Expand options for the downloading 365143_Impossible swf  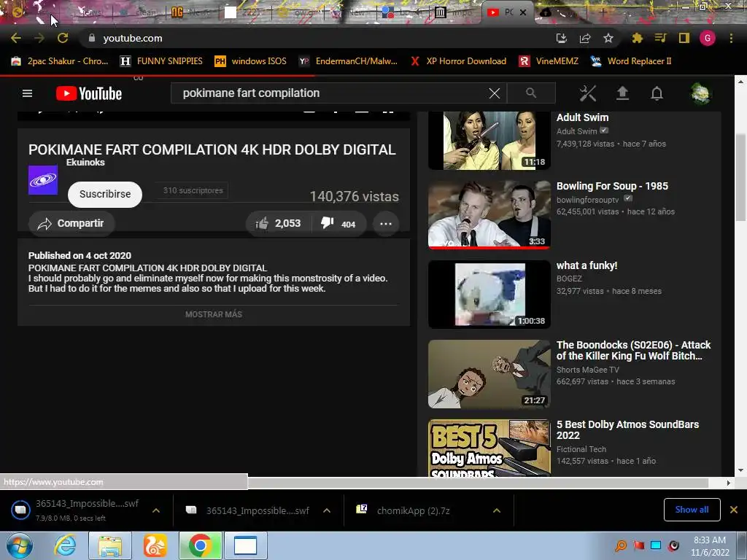[x=156, y=510]
